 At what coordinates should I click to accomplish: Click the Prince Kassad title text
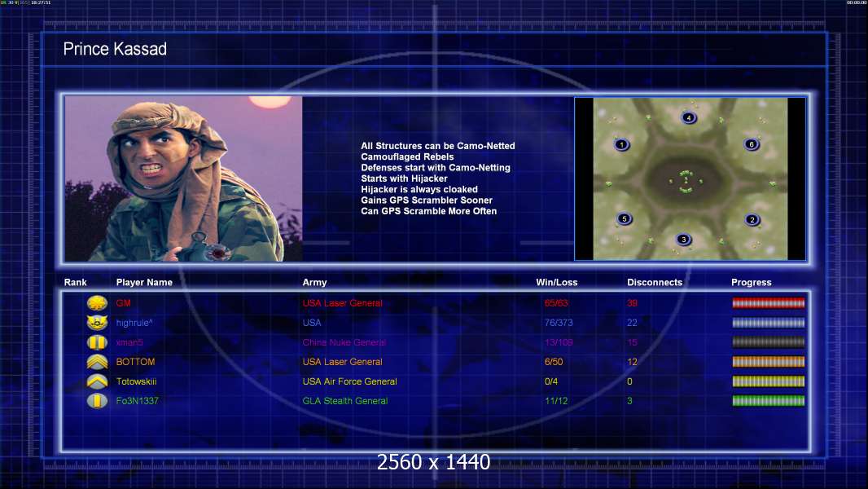(115, 49)
